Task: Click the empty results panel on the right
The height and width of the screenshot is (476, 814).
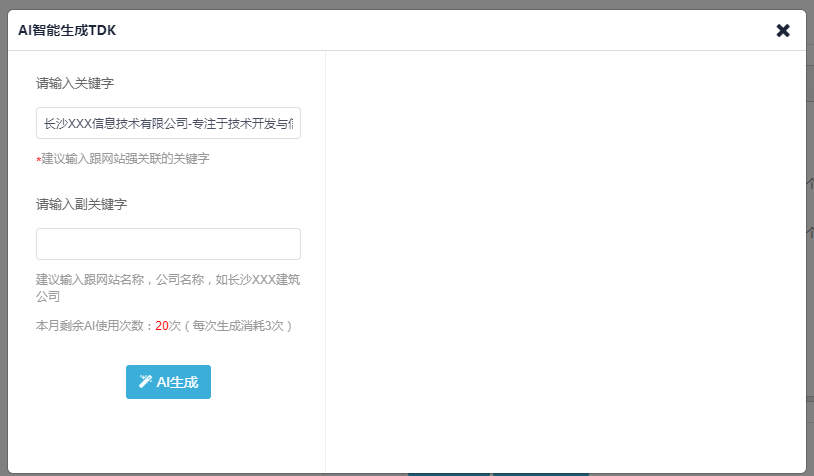Action: point(565,261)
